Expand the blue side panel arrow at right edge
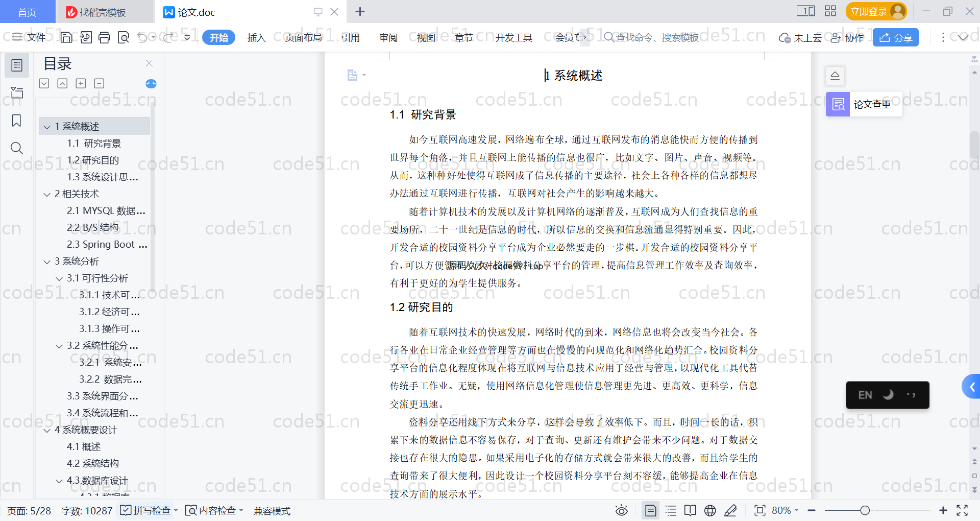 click(x=972, y=387)
